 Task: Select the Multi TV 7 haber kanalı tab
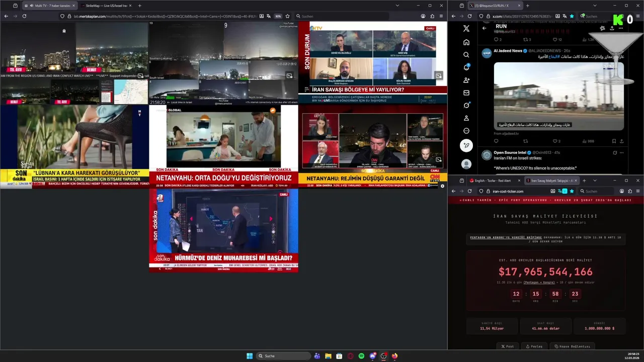pos(49,6)
